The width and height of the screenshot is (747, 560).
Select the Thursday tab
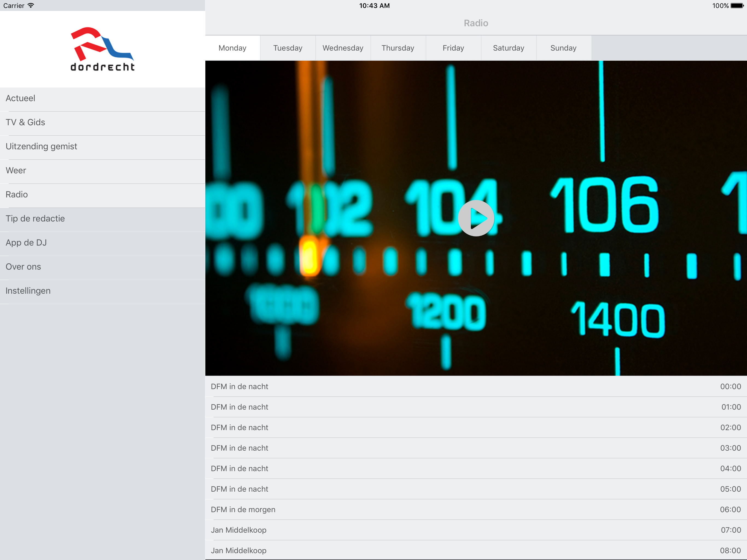click(x=398, y=48)
